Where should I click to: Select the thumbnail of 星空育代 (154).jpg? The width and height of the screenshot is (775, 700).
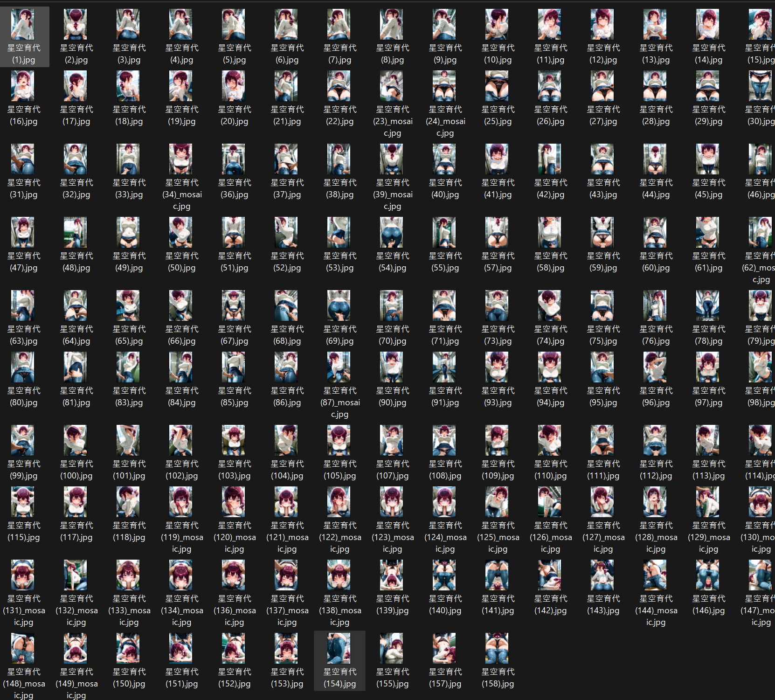(339, 648)
